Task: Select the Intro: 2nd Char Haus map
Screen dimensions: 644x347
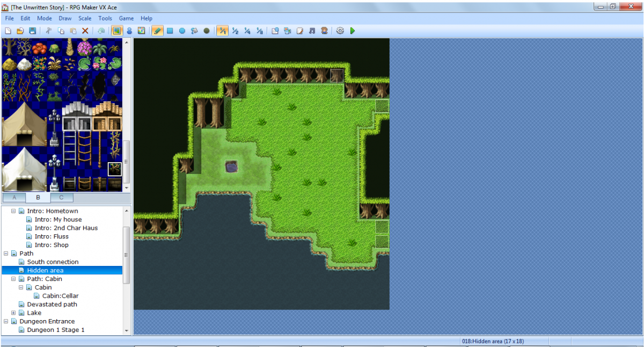Action: pyautogui.click(x=66, y=228)
